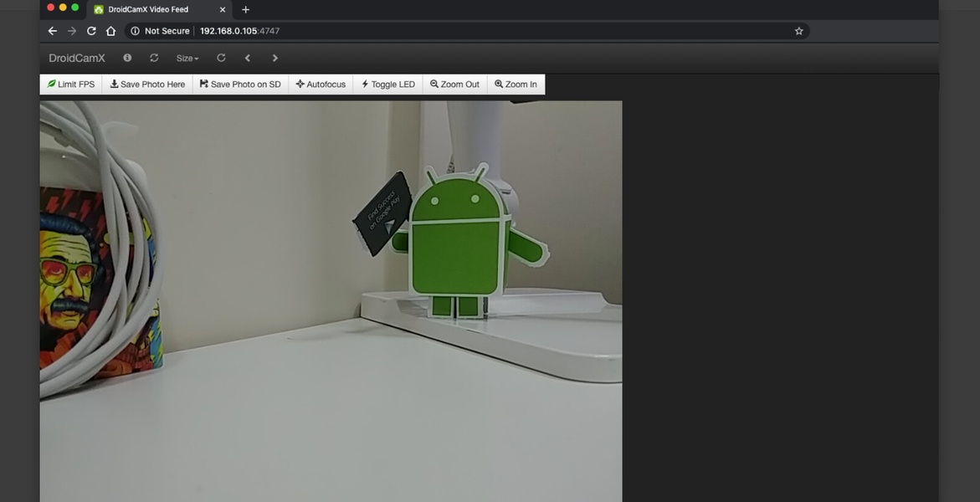The height and width of the screenshot is (502, 980).
Task: Open the browser home page icon
Action: (110, 31)
